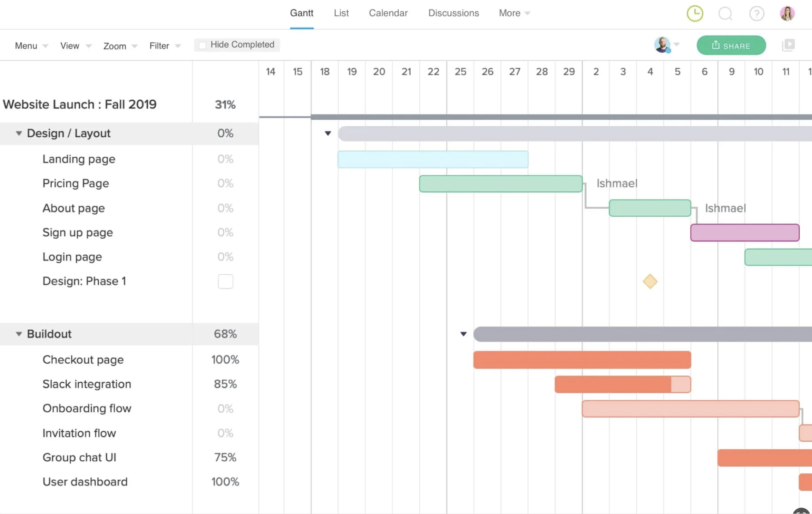This screenshot has height=514, width=812.
Task: Click the Website Launch : Fall 2019 title
Action: click(x=79, y=104)
